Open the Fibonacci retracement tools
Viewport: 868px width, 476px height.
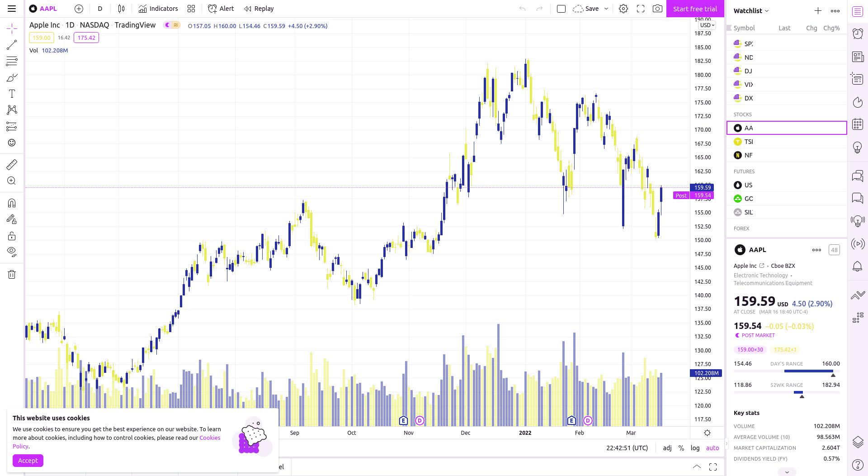click(12, 61)
